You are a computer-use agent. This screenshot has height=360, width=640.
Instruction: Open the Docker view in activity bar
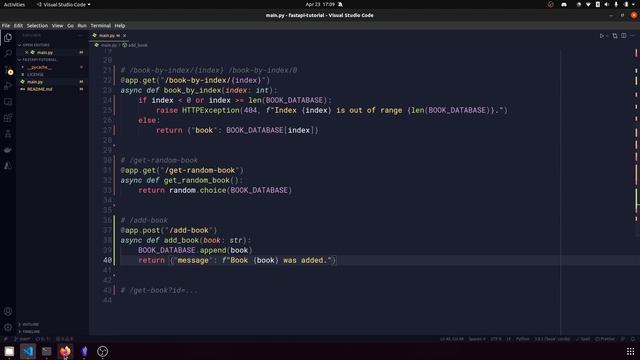point(8,150)
